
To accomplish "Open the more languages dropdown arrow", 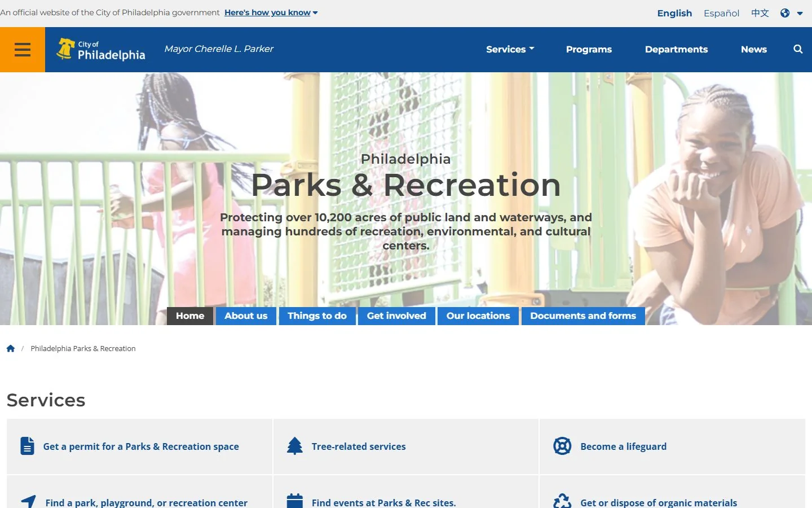I will [x=800, y=14].
